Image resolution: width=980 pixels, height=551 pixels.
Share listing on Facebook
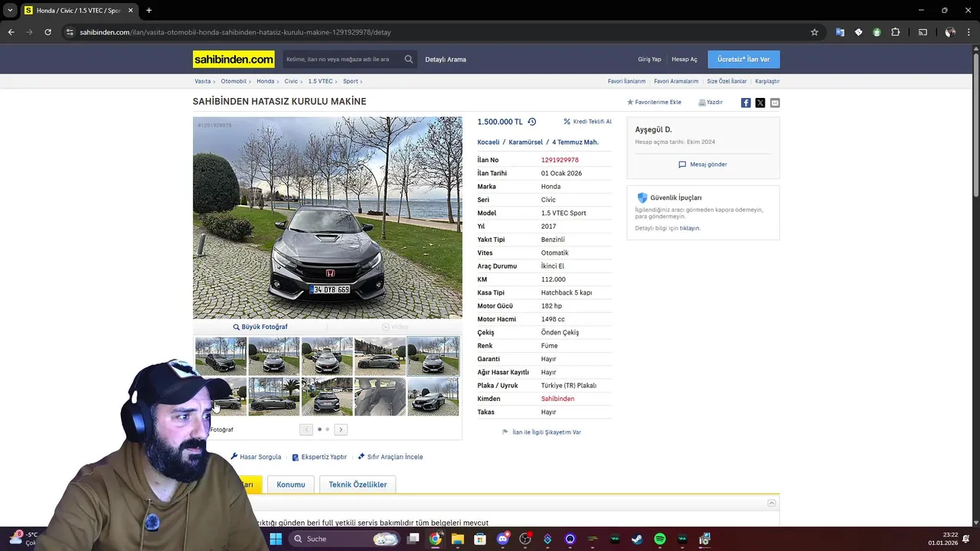746,103
